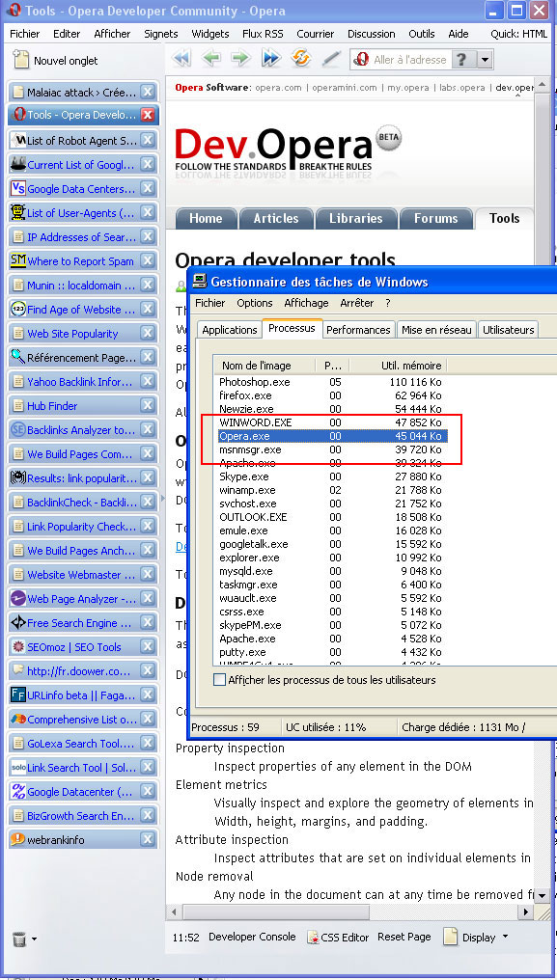This screenshot has height=980, width=557.
Task: Close the webrankinfo tab
Action: click(x=147, y=839)
